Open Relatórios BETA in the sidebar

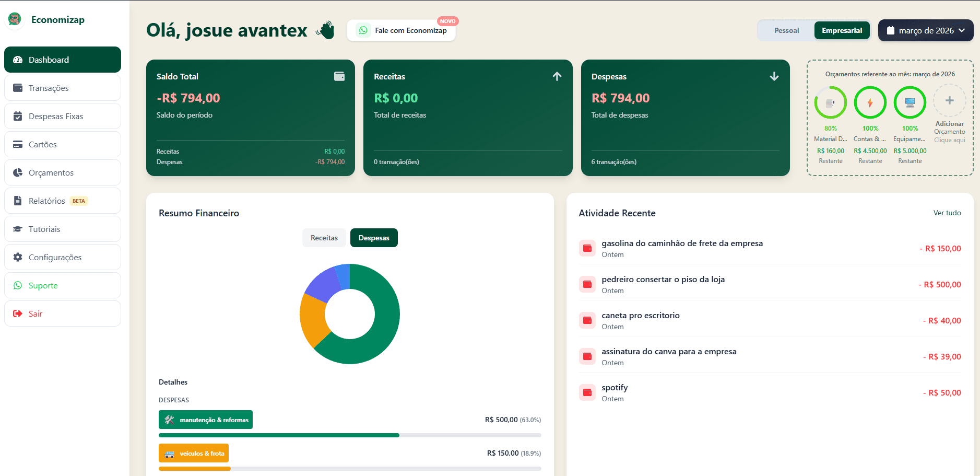click(63, 201)
